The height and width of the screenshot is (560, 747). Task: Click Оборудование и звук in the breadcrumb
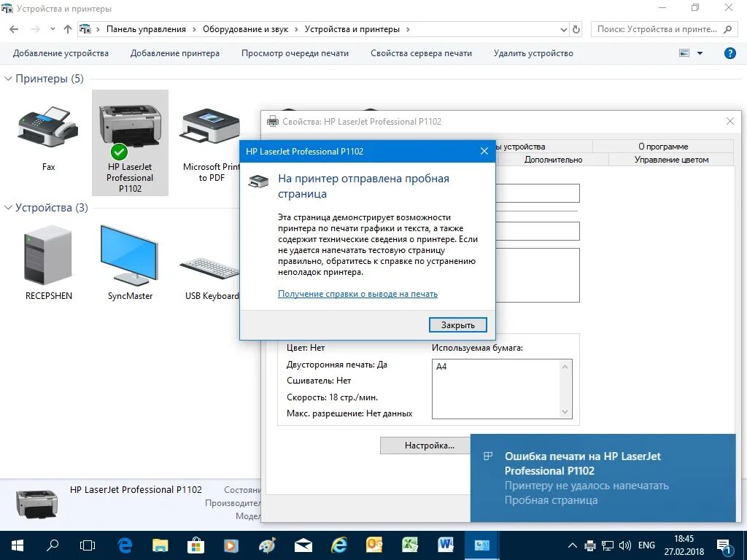[245, 29]
